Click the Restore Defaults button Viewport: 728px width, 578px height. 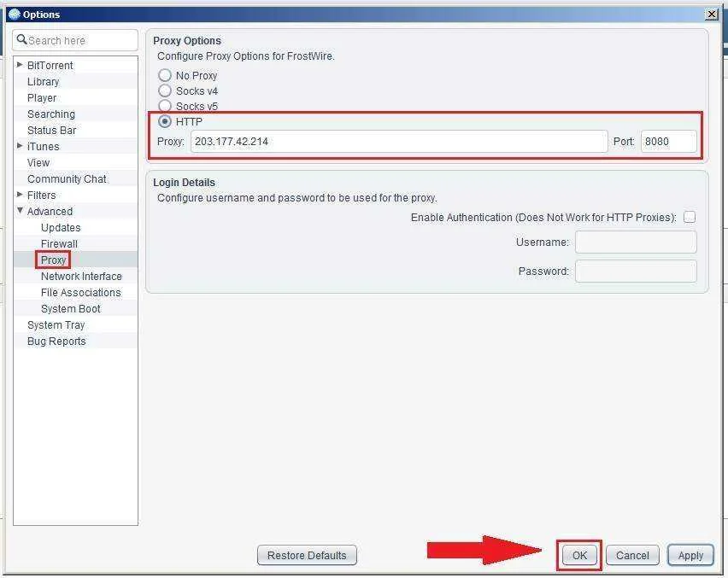[x=307, y=555]
